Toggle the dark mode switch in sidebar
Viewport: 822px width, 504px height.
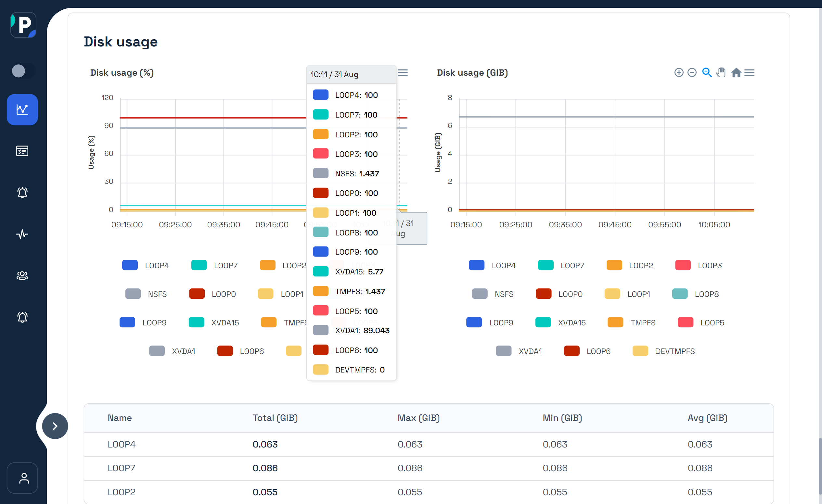pos(23,71)
